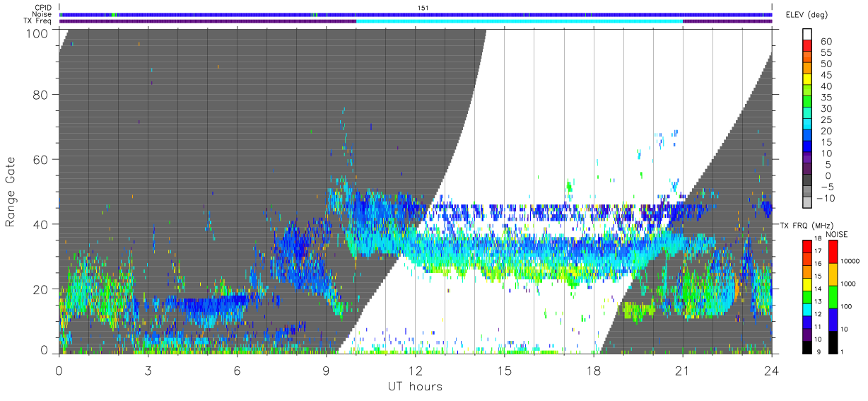
Task: Click the '80' tick on the Range Gate axis
Action: [x=41, y=95]
